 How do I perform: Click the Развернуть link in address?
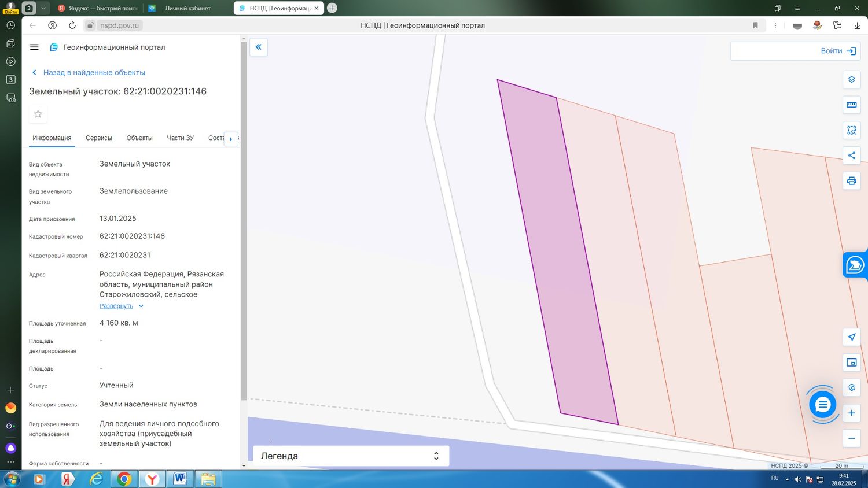(x=116, y=306)
